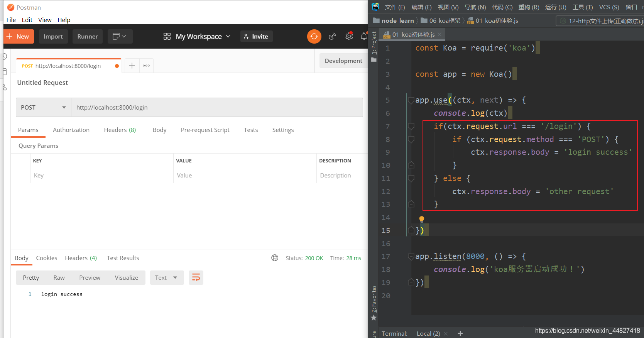The width and height of the screenshot is (644, 338).
Task: Open the Pre-request Script tab
Action: (x=205, y=130)
